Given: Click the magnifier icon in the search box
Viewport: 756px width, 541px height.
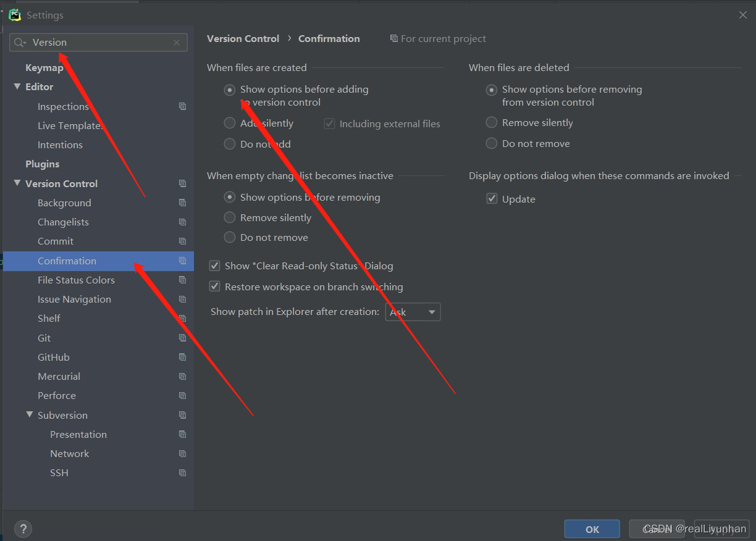Looking at the screenshot, I should click(x=19, y=42).
